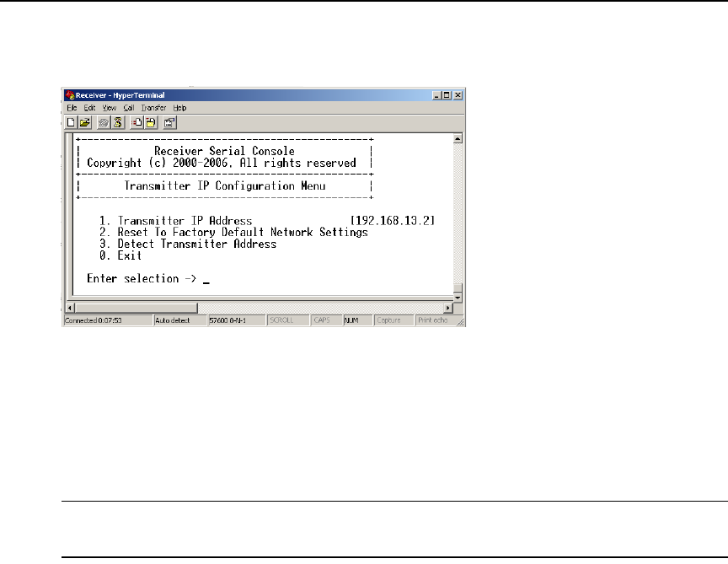Close the HyperTerminal window
The image size is (728, 564).
(458, 95)
